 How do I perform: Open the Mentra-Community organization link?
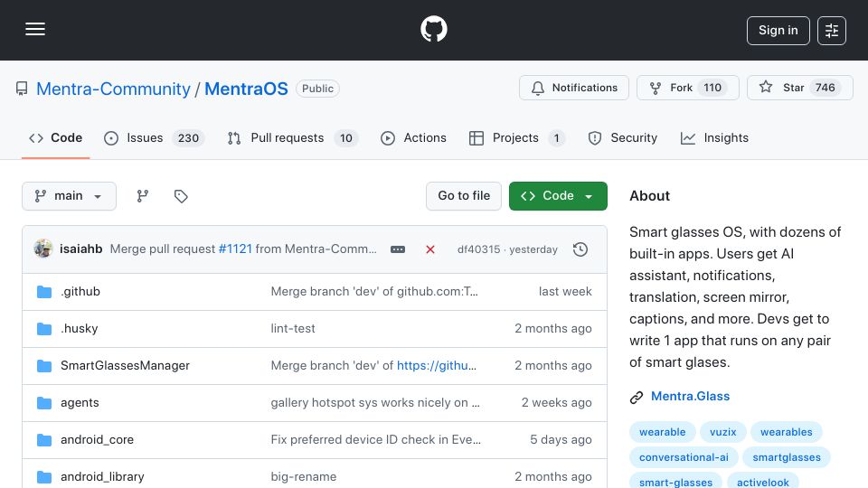(x=113, y=89)
